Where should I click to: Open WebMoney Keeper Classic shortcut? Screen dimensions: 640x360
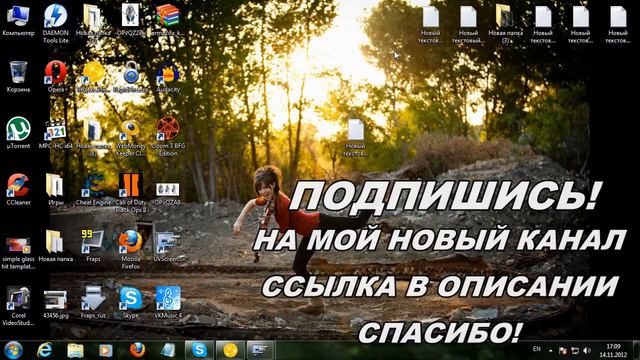coord(131,137)
